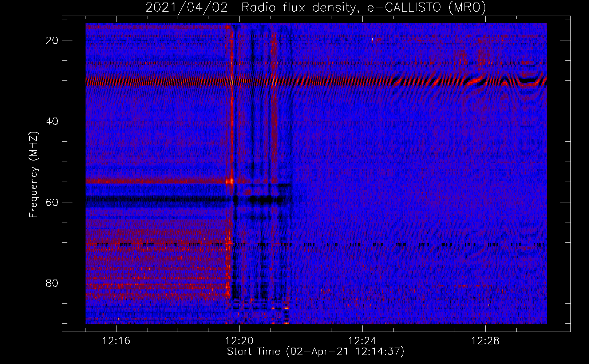This screenshot has width=589, height=364.
Task: Click the 40 MHz frequency tick label
Action: [52, 121]
